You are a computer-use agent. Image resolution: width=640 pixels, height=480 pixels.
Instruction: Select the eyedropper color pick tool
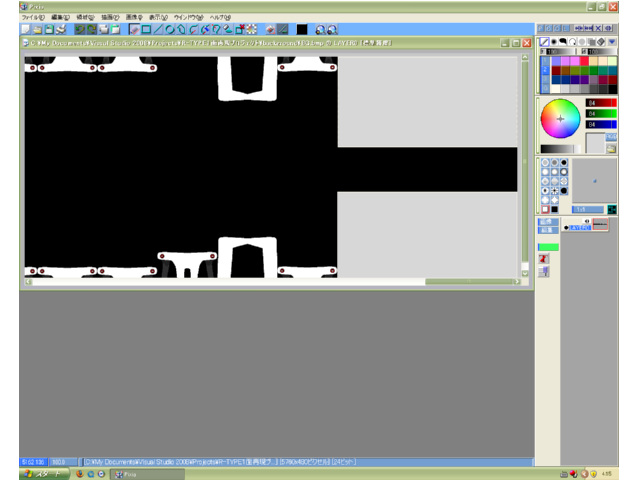click(205, 29)
